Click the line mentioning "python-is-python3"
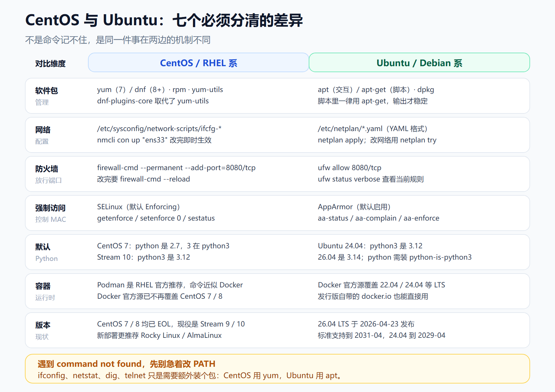Screen dimensions: 555x392 pos(395,257)
